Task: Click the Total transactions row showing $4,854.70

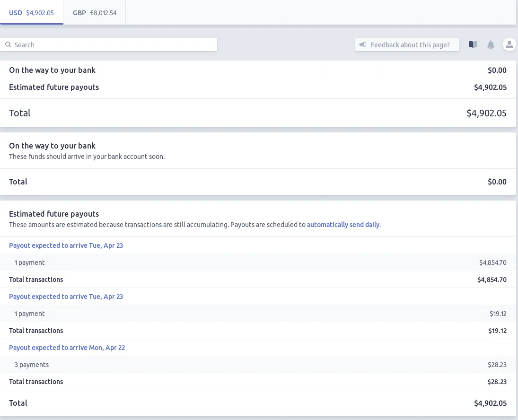Action: [258, 280]
